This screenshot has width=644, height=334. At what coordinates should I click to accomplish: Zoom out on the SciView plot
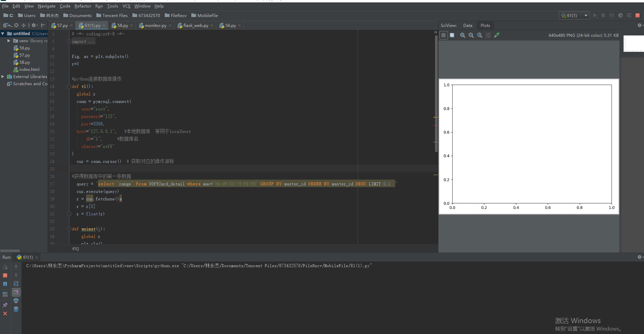coord(471,35)
